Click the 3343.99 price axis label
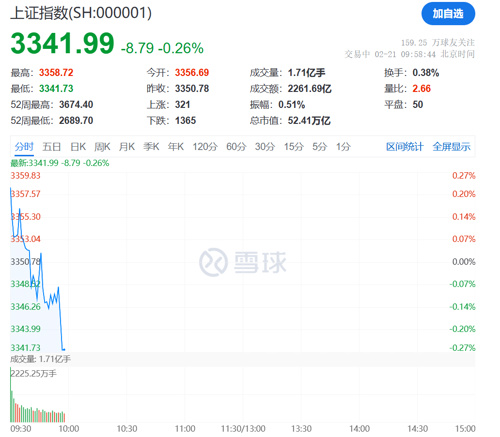500x437 pixels. 26,329
